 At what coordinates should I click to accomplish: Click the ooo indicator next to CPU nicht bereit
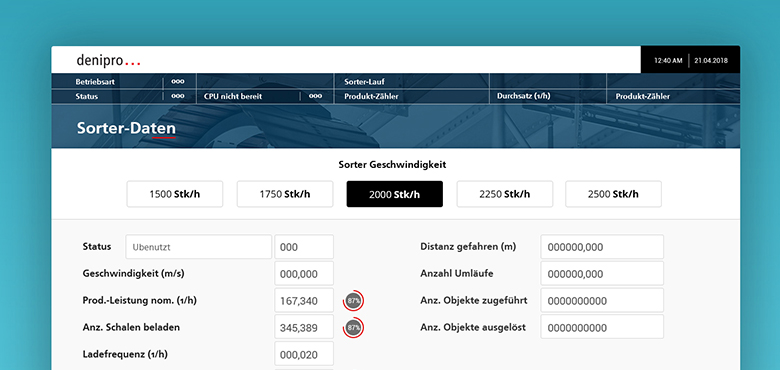click(315, 96)
